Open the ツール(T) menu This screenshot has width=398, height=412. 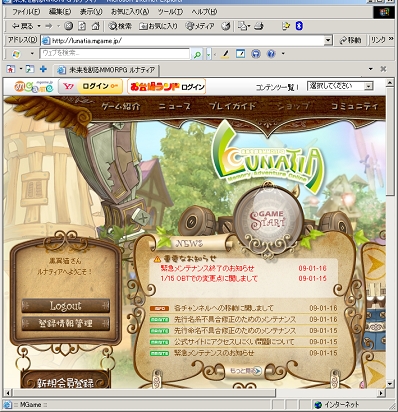(x=170, y=12)
